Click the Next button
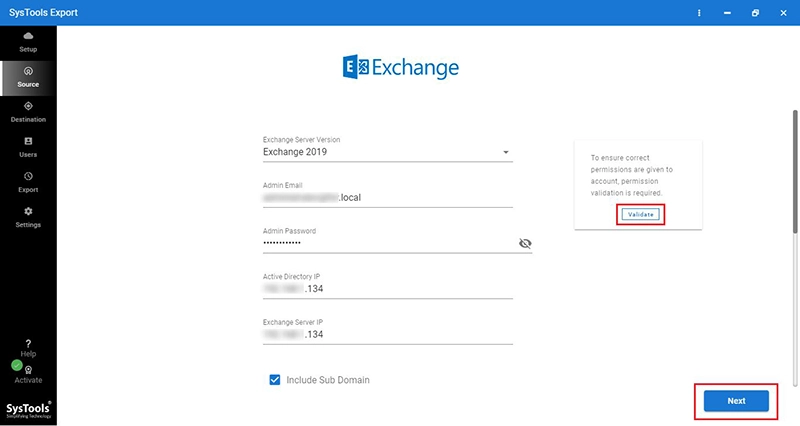The height and width of the screenshot is (426, 800). point(736,401)
